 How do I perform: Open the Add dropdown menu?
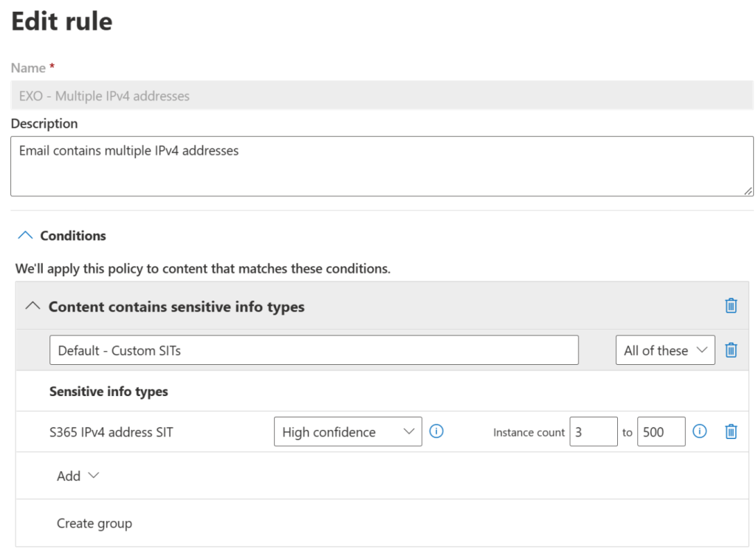click(x=78, y=476)
